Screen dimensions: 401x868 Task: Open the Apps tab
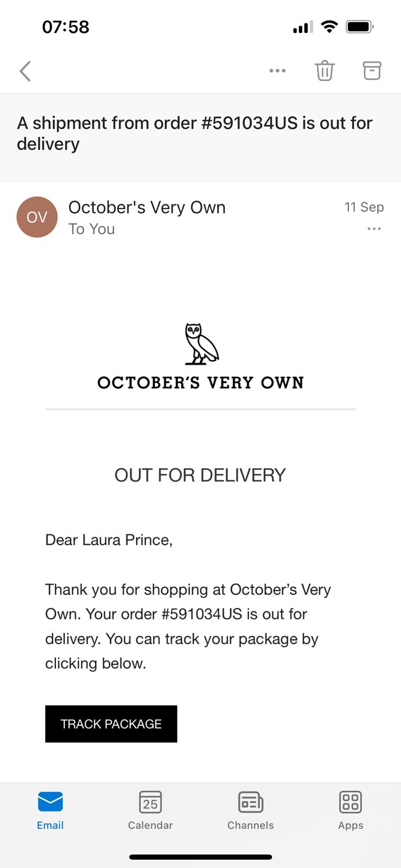[x=351, y=810]
